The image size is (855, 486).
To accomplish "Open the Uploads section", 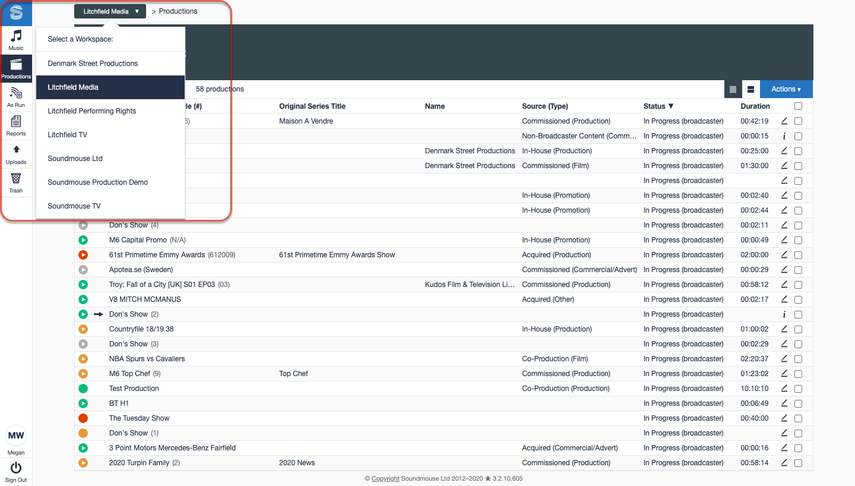I will tap(16, 154).
